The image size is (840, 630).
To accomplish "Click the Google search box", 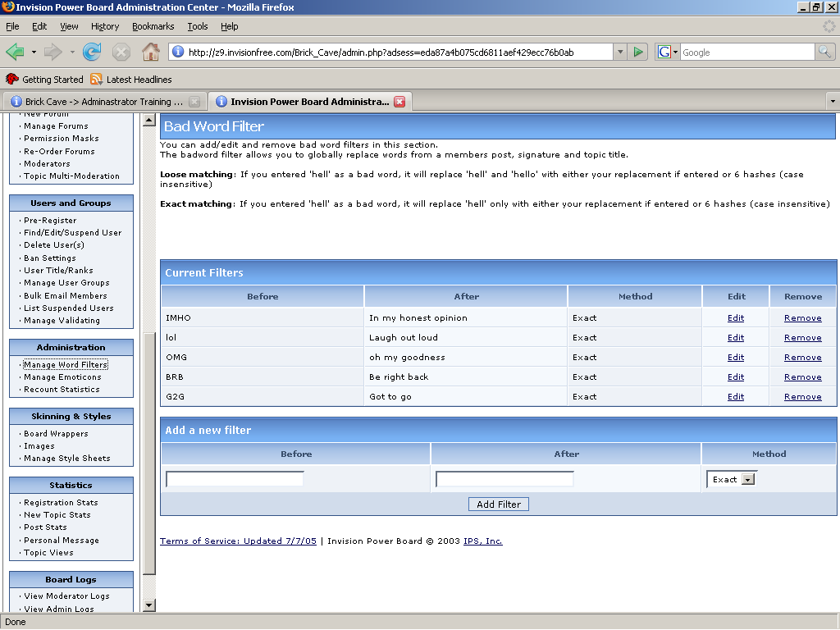I will (x=746, y=52).
